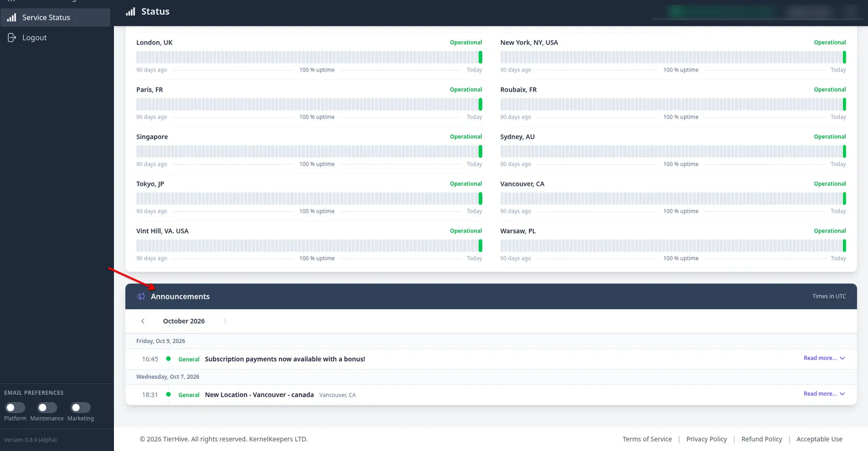Viewport: 868px width, 451px height.
Task: Click New Location - Vancouver - canada title
Action: [259, 395]
